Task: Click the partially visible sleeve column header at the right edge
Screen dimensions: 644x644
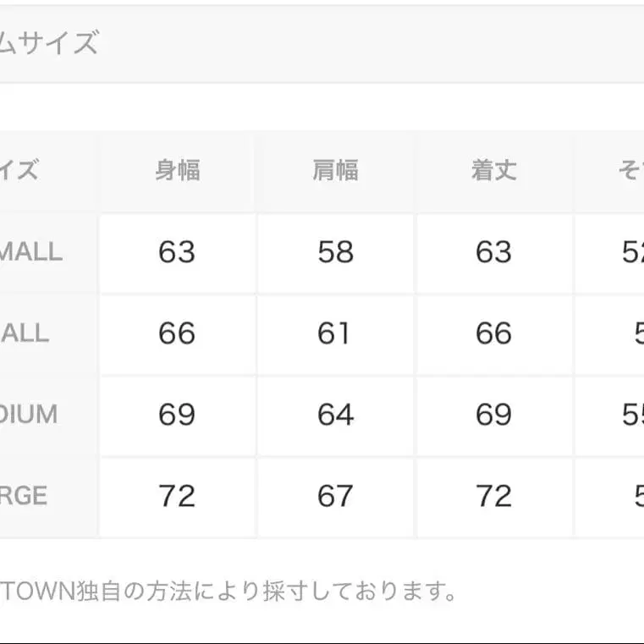Action: 630,170
